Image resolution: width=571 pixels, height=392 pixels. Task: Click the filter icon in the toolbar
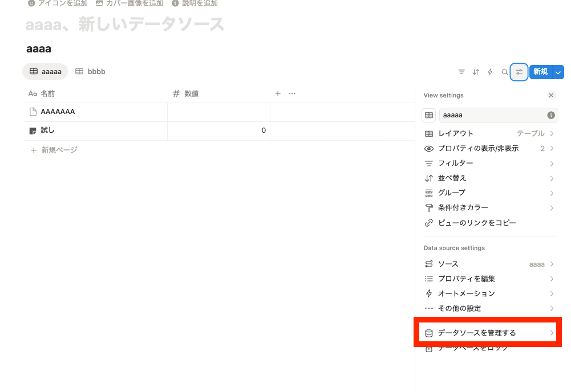[461, 72]
